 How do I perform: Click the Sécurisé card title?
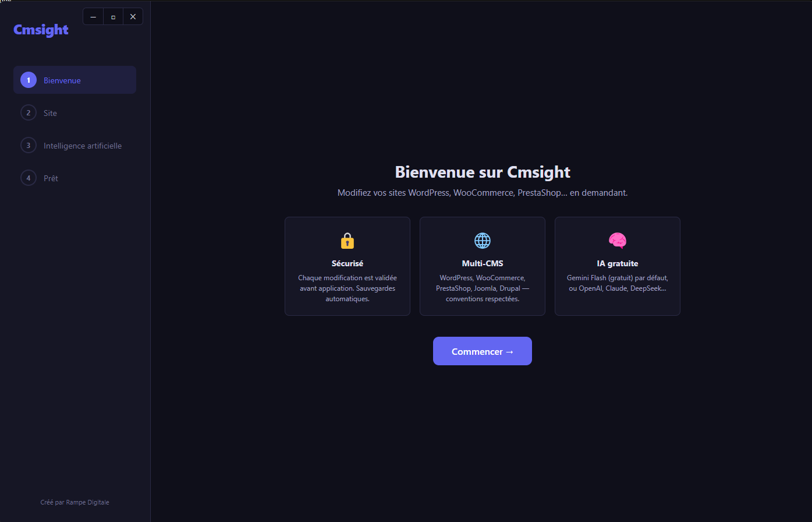point(348,263)
